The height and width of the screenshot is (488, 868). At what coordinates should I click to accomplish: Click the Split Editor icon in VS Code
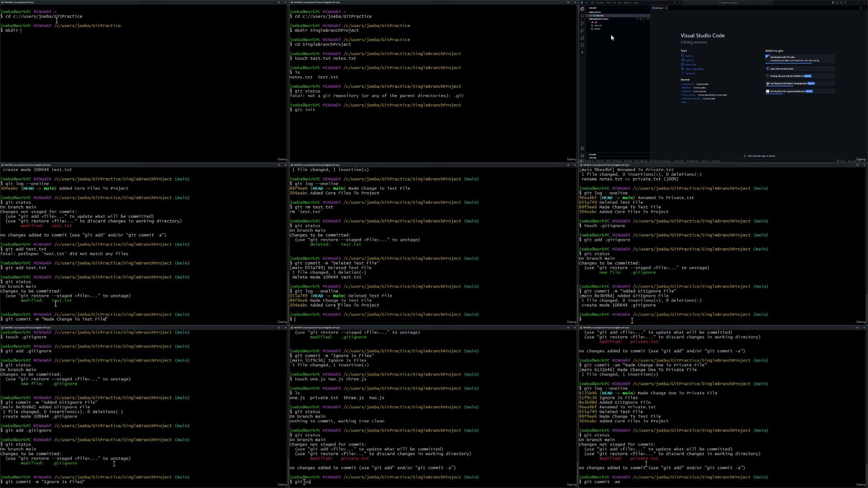(x=860, y=8)
